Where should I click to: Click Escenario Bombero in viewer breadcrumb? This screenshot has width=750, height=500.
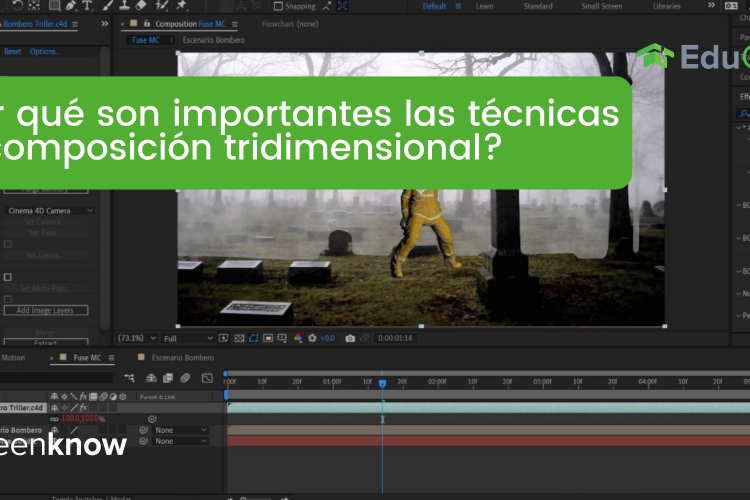tap(213, 40)
